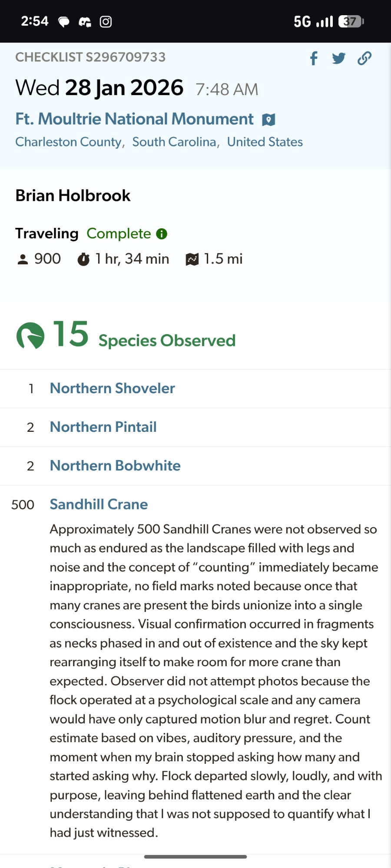
Task: Share checklist on Twitter
Action: click(x=338, y=58)
